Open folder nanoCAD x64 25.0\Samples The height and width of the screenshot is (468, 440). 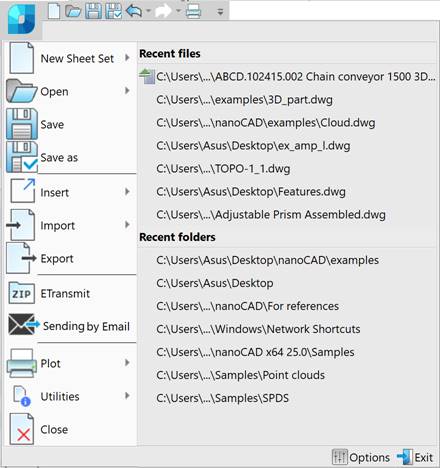tap(255, 352)
